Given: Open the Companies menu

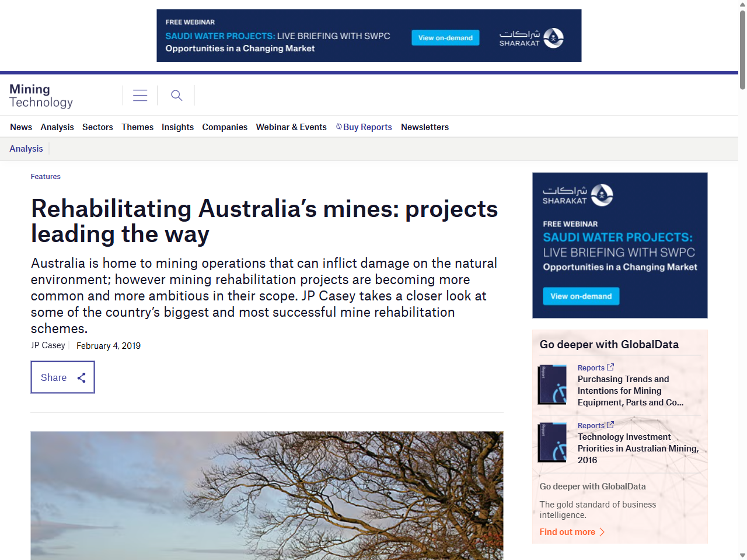Looking at the screenshot, I should (225, 127).
